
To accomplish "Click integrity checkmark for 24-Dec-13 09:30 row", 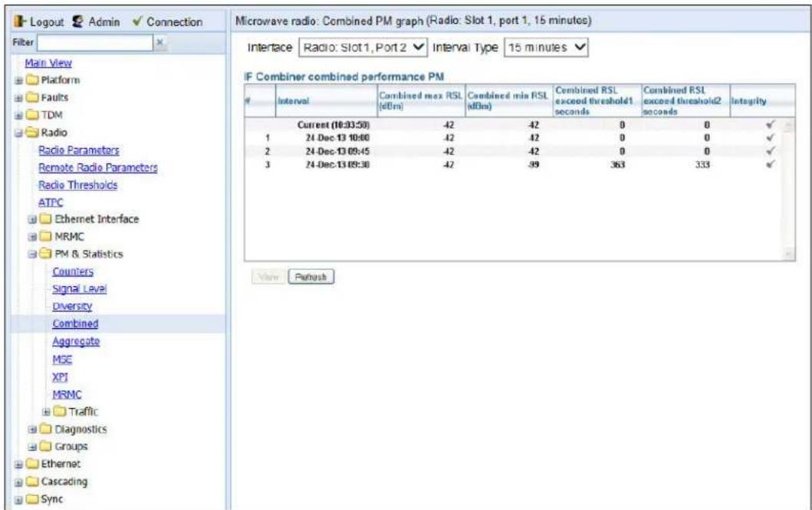I will pos(771,165).
